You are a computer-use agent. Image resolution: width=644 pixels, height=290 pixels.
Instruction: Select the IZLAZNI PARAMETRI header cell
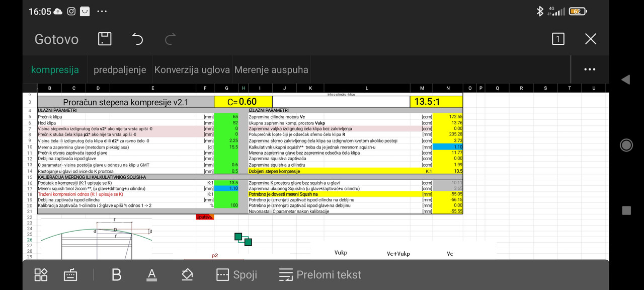pyautogui.click(x=269, y=110)
